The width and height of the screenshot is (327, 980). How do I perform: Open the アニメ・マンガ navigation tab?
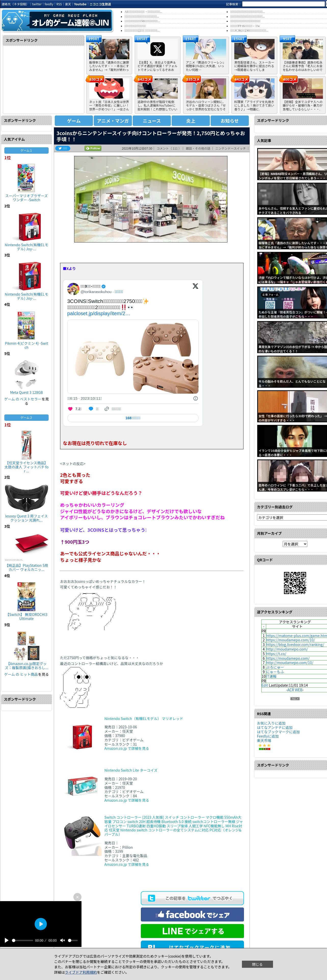point(113,121)
